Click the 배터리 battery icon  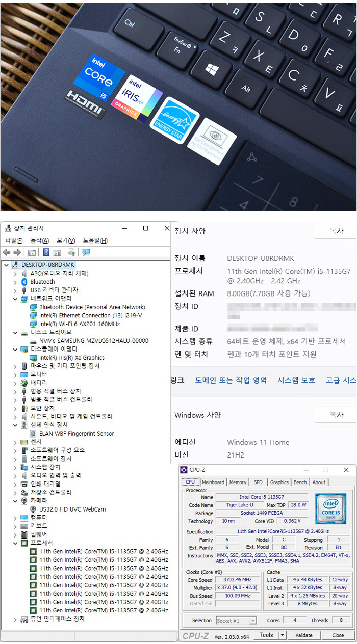[24, 383]
